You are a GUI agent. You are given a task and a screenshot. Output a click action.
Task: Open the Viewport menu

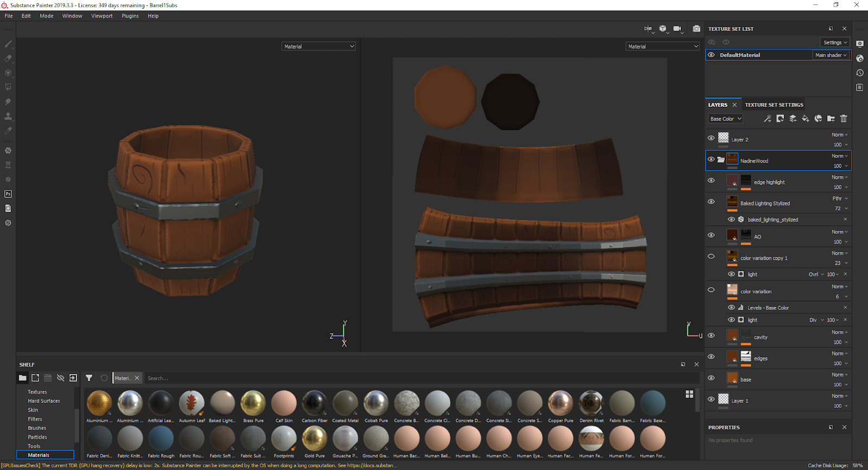click(x=102, y=16)
